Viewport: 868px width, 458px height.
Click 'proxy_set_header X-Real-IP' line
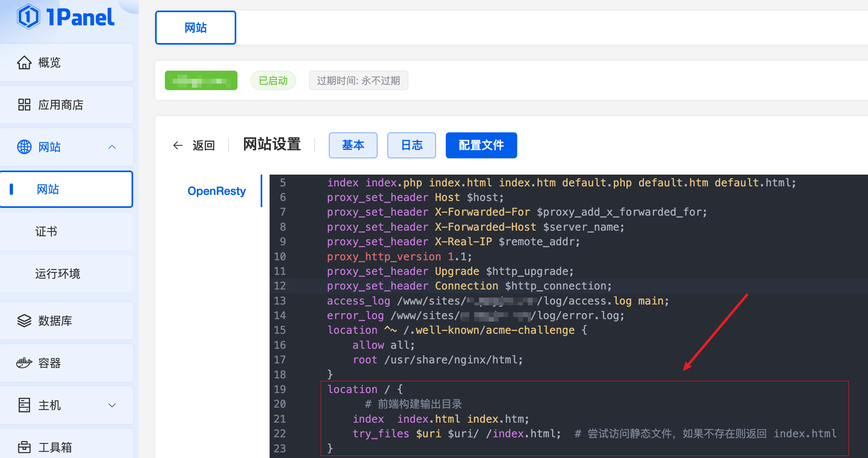pos(453,242)
